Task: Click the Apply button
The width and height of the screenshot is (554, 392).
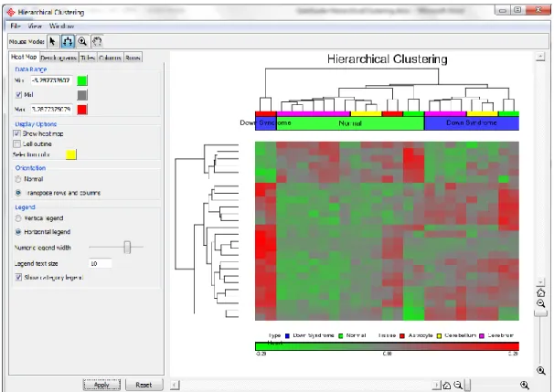Action: pos(101,385)
